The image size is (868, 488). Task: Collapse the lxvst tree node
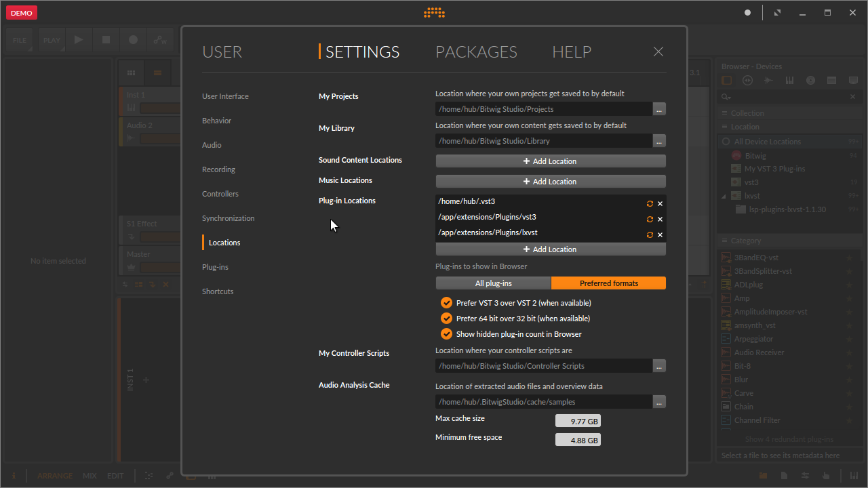pos(724,196)
